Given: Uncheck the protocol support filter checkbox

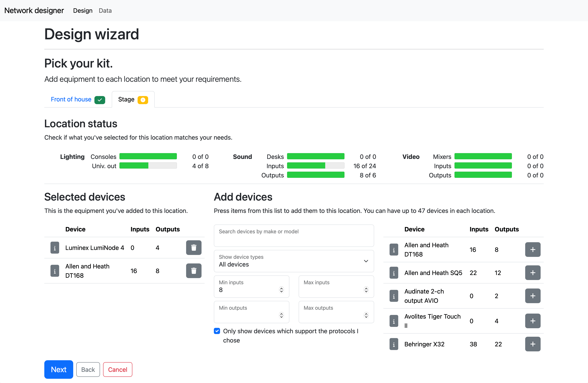Looking at the screenshot, I should pos(217,331).
